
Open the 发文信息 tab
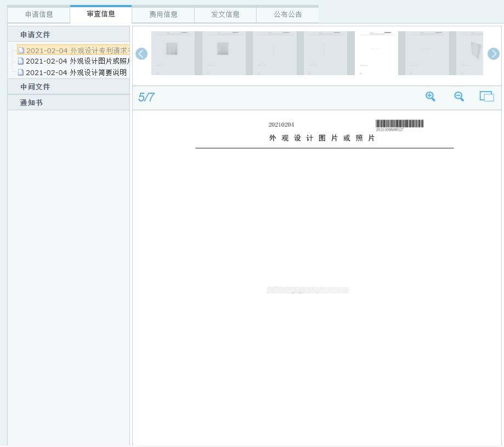(x=225, y=14)
